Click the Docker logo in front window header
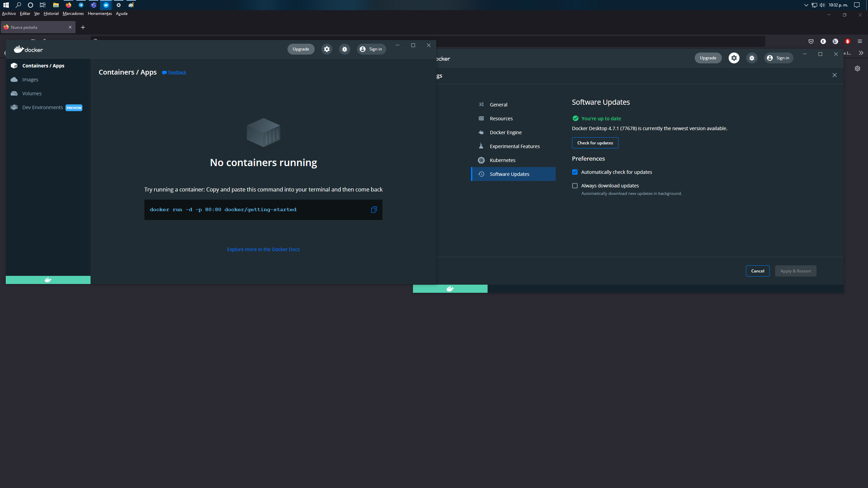Image resolution: width=868 pixels, height=488 pixels. point(28,49)
